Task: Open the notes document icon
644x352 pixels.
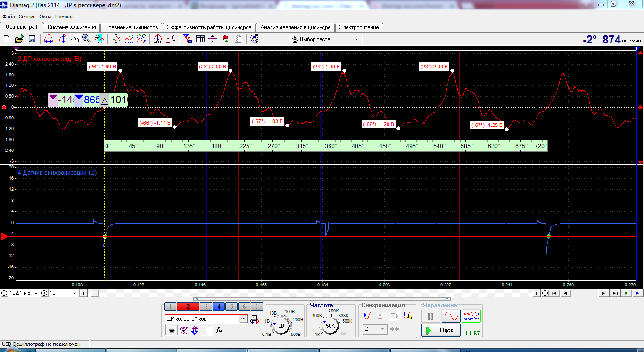Action: pos(238,39)
